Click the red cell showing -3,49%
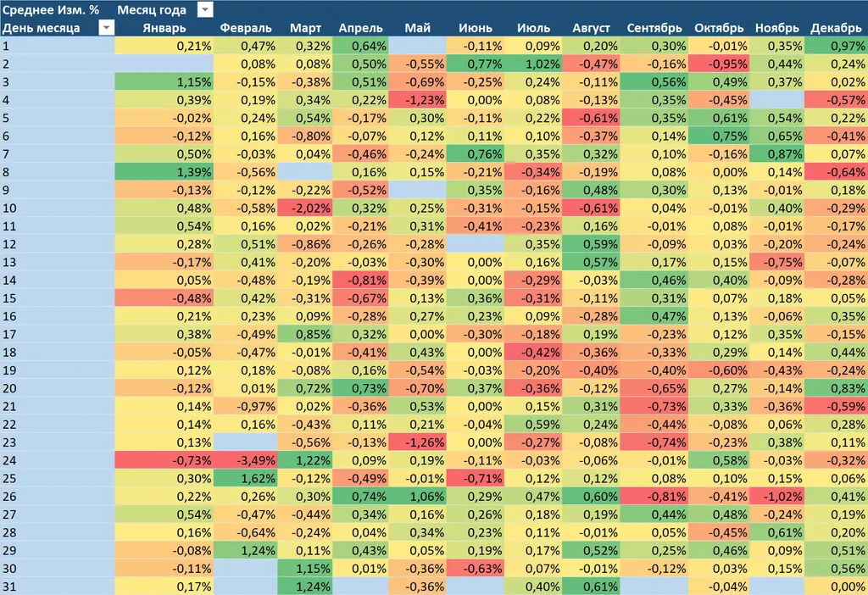The height and width of the screenshot is (595, 868). tap(246, 459)
